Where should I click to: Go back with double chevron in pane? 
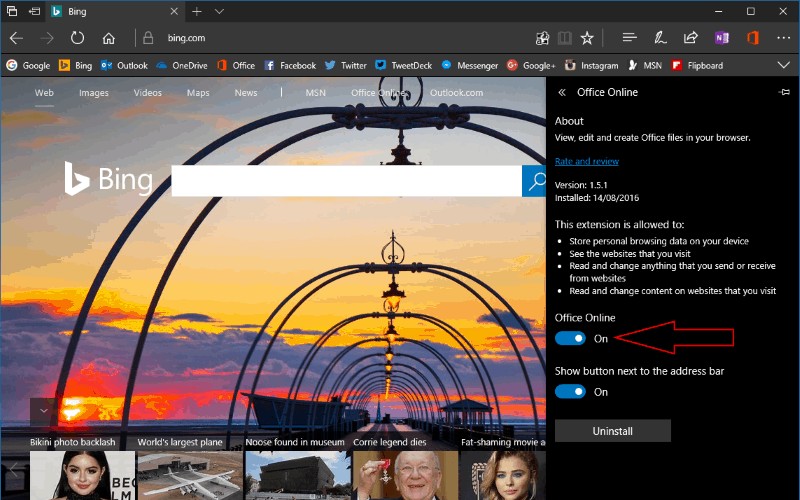click(562, 92)
